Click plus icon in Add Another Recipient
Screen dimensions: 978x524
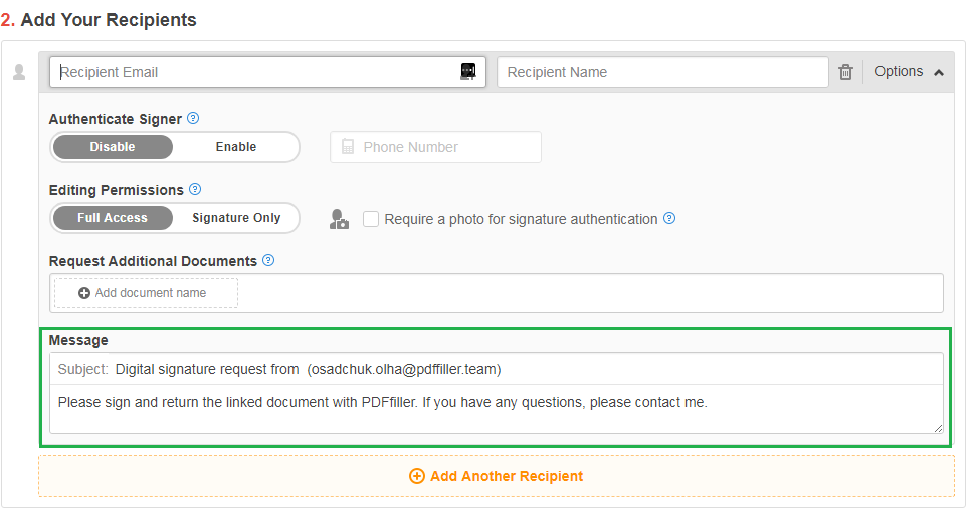click(417, 476)
